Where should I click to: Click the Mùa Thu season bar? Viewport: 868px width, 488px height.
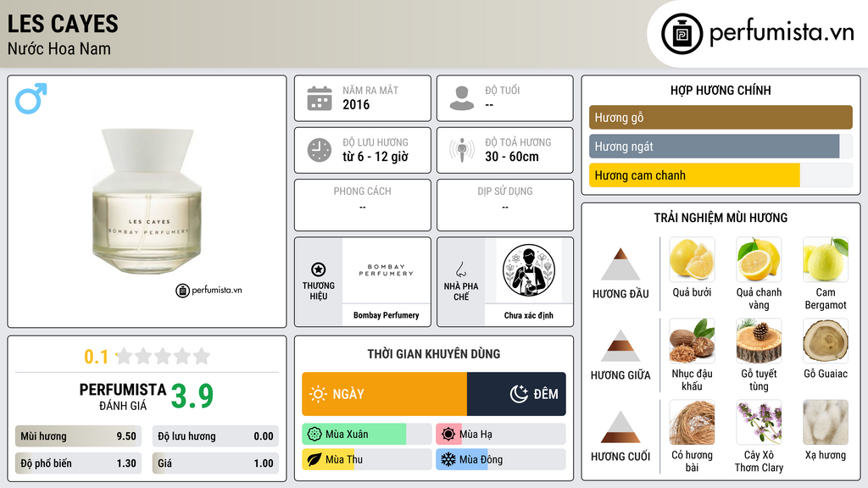pos(366,460)
